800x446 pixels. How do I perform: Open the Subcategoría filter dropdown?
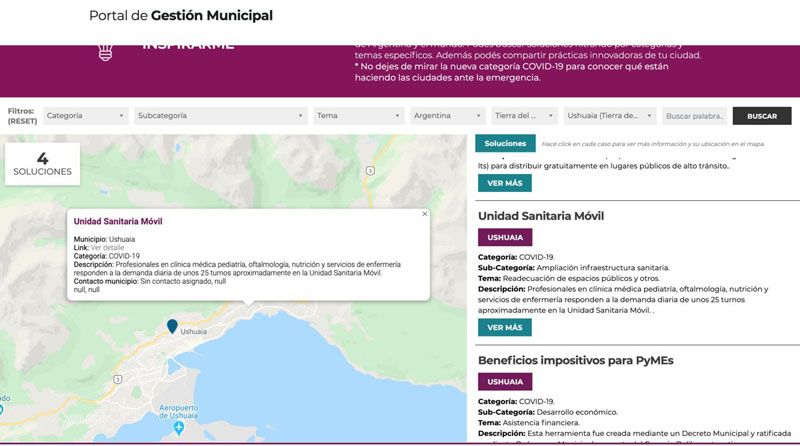click(221, 116)
